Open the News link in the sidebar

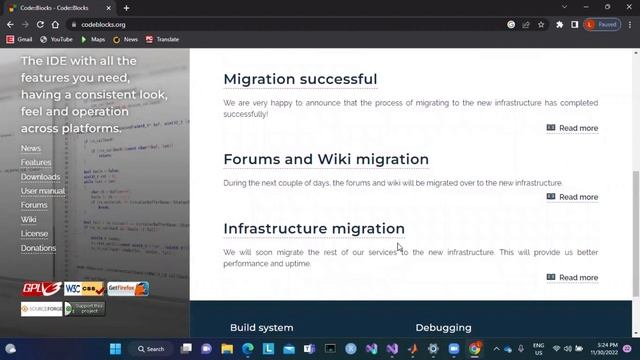31,148
